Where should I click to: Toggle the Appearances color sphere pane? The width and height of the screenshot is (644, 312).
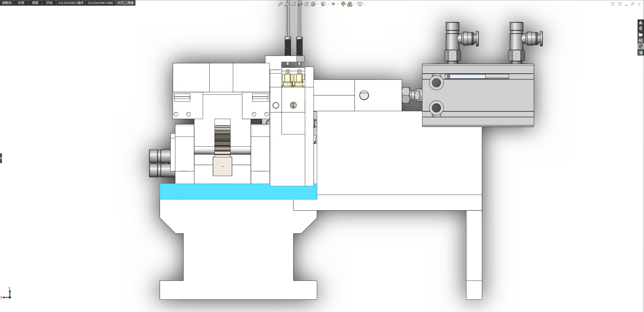tap(641, 47)
